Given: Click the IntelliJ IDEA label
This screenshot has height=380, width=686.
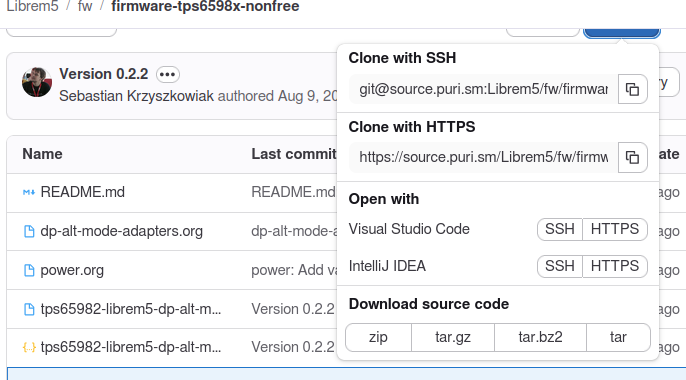Looking at the screenshot, I should click(387, 266).
